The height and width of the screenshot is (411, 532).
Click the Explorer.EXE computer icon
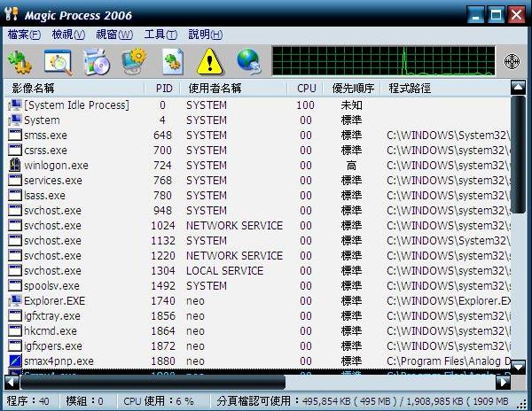(x=15, y=300)
